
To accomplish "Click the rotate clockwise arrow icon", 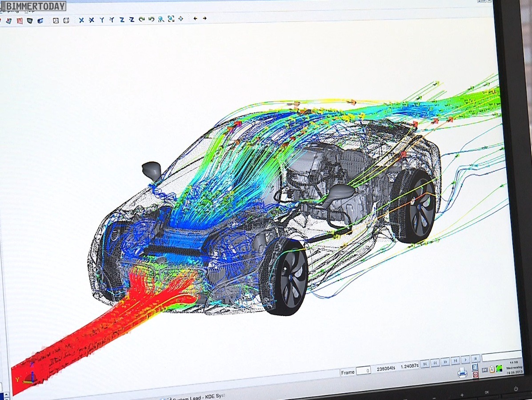I will coord(141,20).
